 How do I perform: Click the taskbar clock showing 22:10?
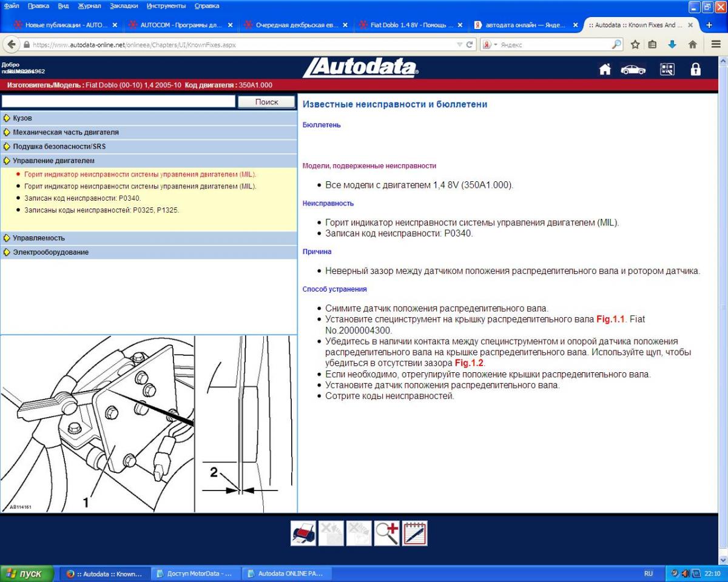pos(713,573)
